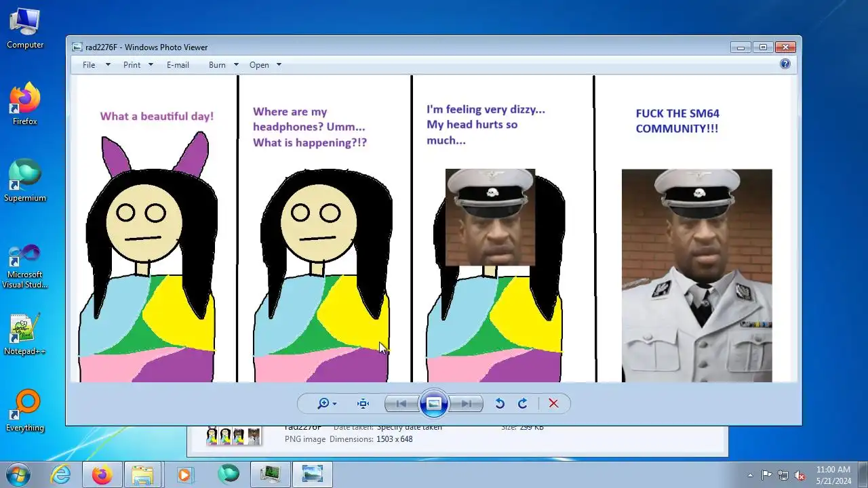
Task: Open the Print menu
Action: pyautogui.click(x=132, y=65)
